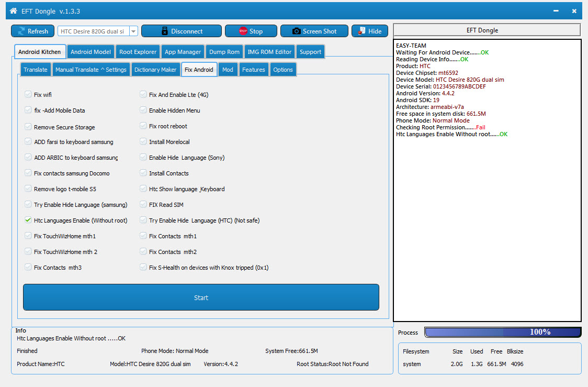The image size is (588, 387).
Task: Enable Hide Language (Sony) checkbox
Action: pos(143,157)
